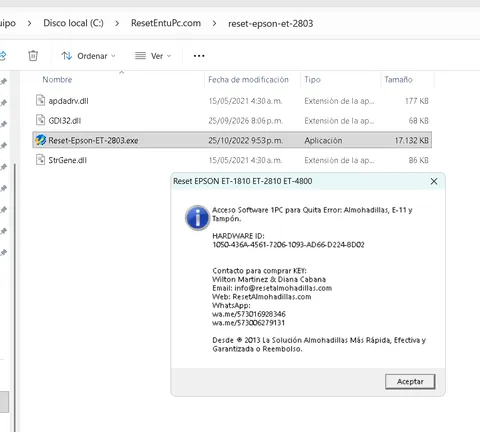Open the three-dots more options menu
The height and width of the screenshot is (432, 480).
[199, 56]
